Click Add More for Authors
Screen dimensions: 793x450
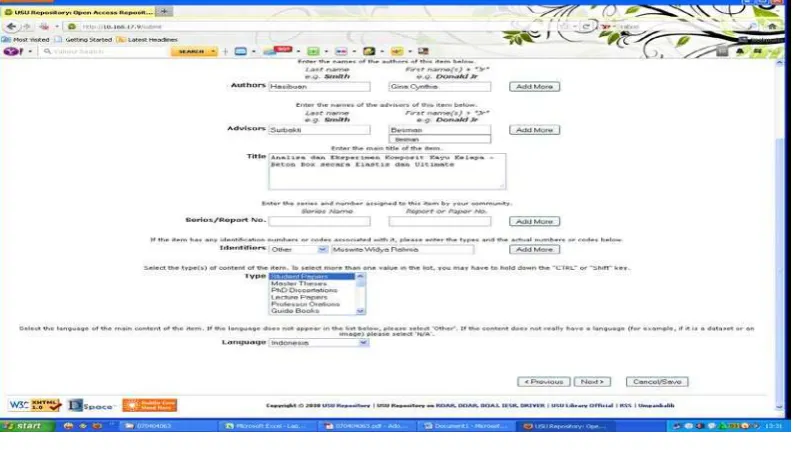535,86
